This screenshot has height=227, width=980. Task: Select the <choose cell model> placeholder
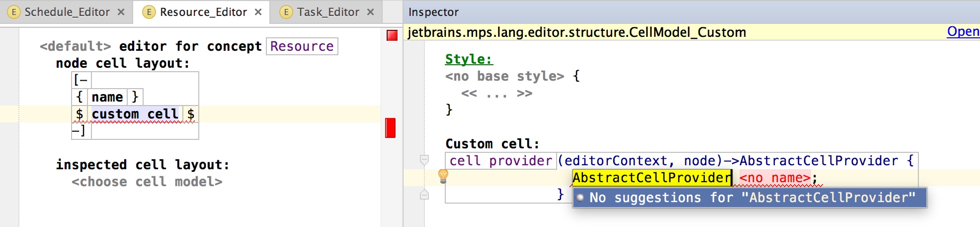pyautogui.click(x=147, y=182)
